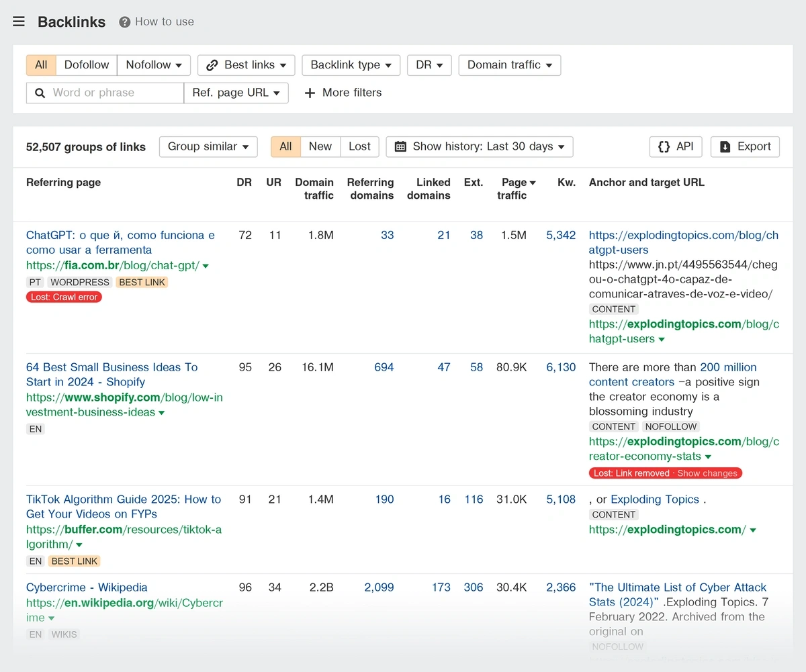
Task: Switch the links view to New
Action: [x=320, y=146]
